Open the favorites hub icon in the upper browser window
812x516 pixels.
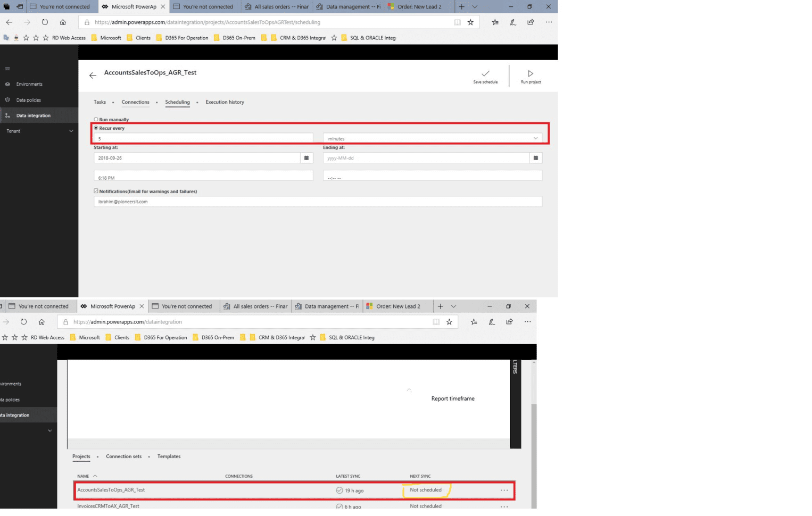(x=495, y=22)
